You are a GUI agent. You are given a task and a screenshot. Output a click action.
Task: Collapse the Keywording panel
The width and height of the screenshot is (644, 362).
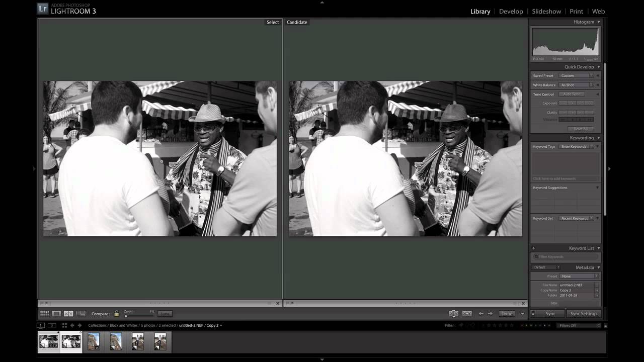click(x=598, y=138)
